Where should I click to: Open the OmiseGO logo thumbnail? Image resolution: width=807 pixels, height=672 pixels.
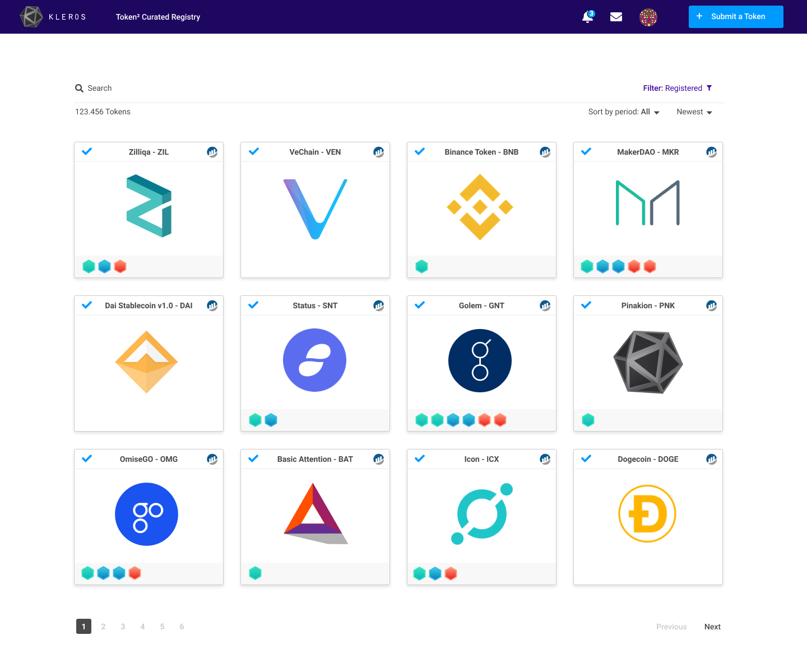point(146,514)
